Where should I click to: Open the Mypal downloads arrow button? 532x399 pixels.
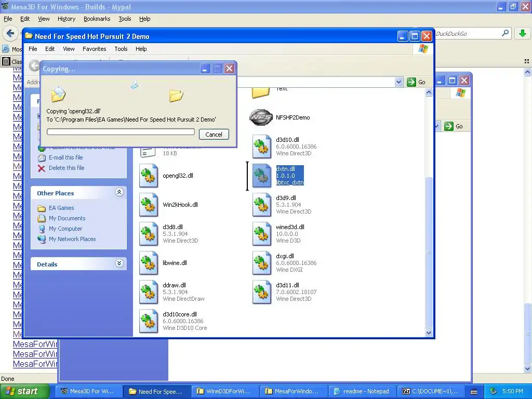tap(523, 33)
